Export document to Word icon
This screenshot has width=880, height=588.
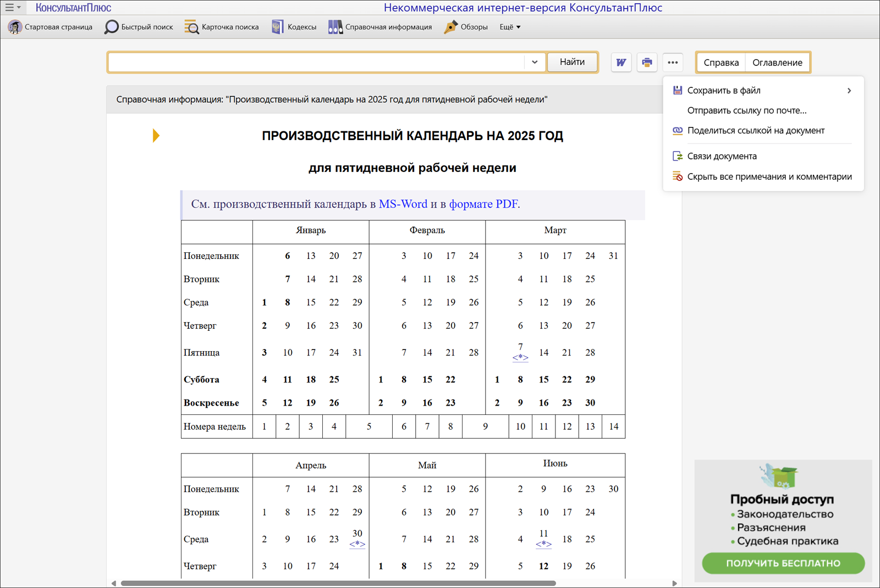[621, 63]
